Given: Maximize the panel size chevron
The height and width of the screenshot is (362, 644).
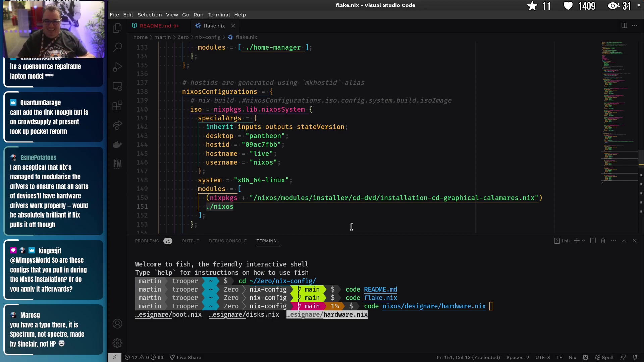Looking at the screenshot, I should (x=624, y=241).
